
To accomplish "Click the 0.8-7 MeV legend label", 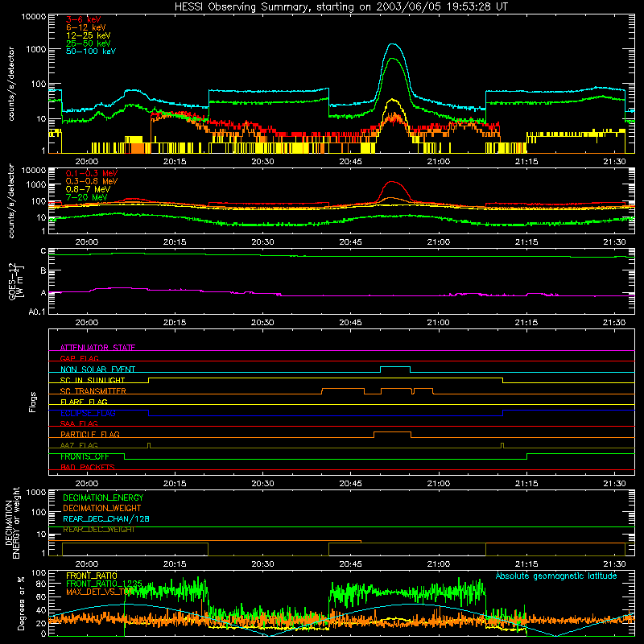I will coord(88,189).
